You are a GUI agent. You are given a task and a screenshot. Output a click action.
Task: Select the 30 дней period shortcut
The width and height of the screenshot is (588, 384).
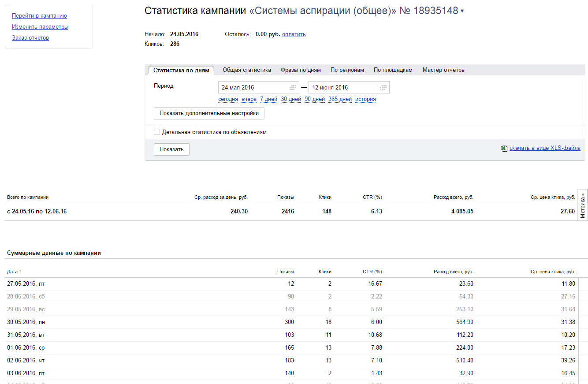290,99
